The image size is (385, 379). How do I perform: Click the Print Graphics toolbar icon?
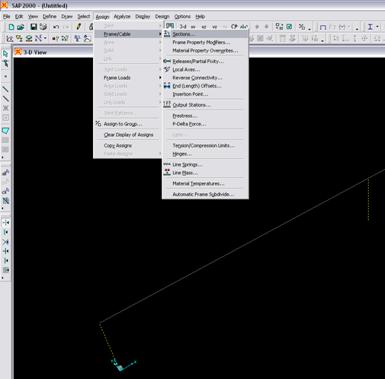[x=43, y=27]
